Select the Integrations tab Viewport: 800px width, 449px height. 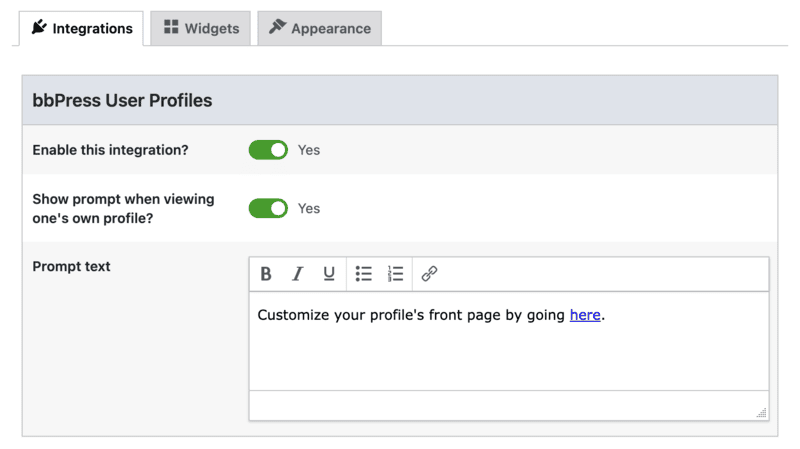pos(82,29)
